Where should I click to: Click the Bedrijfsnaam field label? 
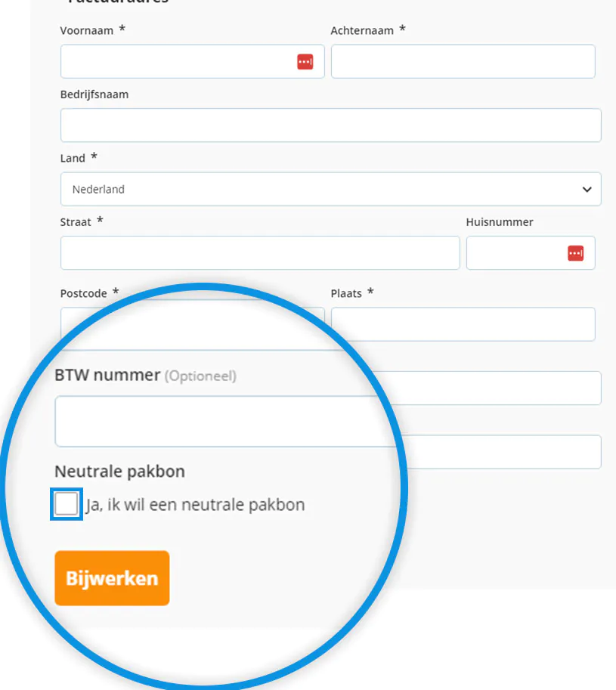point(94,94)
